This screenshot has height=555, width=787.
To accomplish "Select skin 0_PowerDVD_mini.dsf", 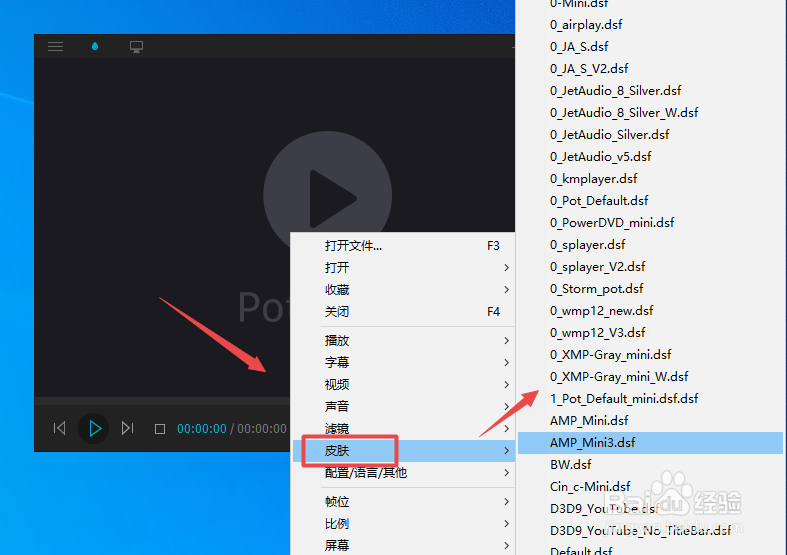I will point(650,223).
